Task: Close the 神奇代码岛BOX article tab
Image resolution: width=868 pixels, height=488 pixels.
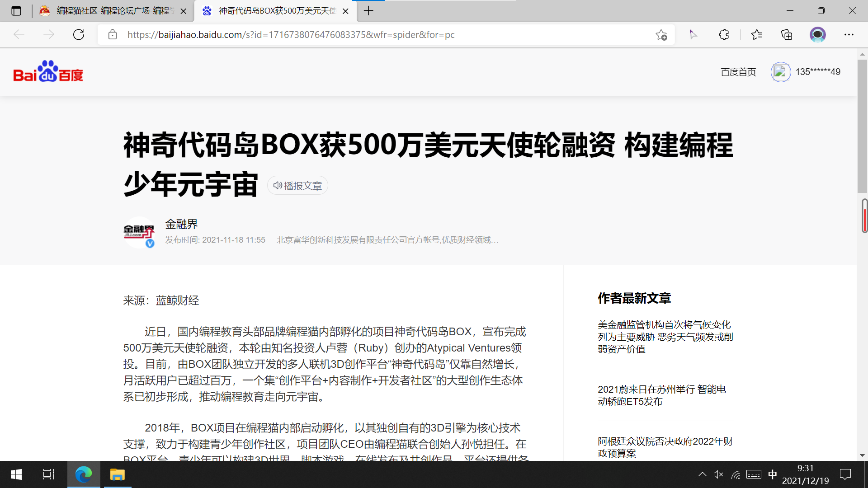Action: pyautogui.click(x=346, y=11)
